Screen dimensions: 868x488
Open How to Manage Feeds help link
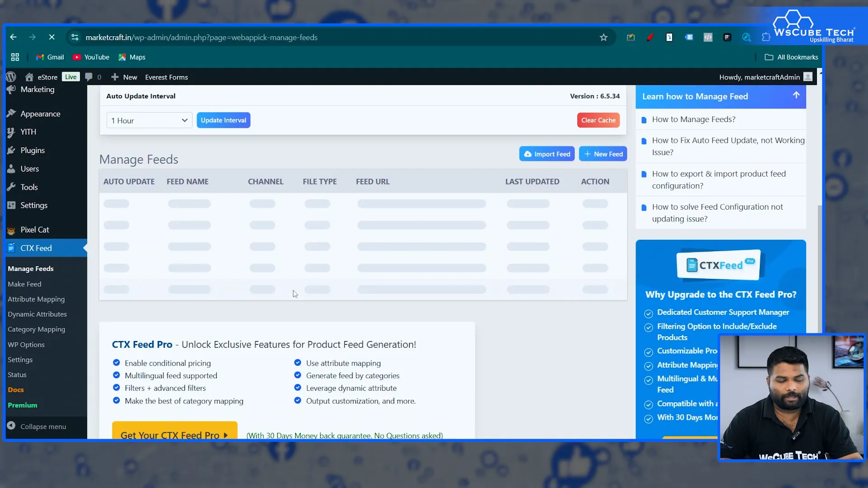click(693, 119)
